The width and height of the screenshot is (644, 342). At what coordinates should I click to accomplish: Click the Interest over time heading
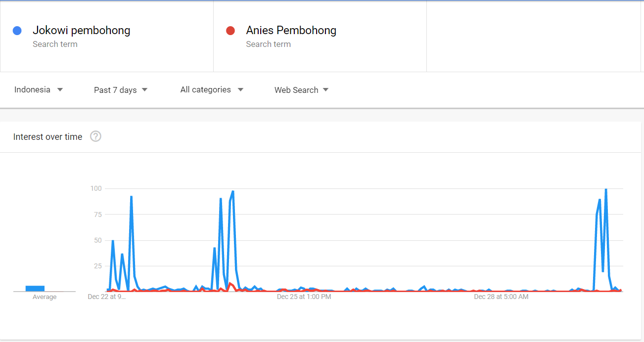point(47,137)
